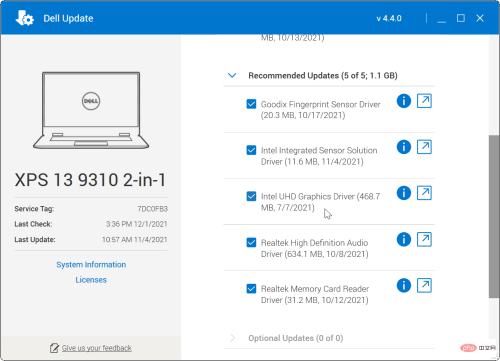
Task: Collapse the Recommended Updates section
Action: click(x=232, y=75)
